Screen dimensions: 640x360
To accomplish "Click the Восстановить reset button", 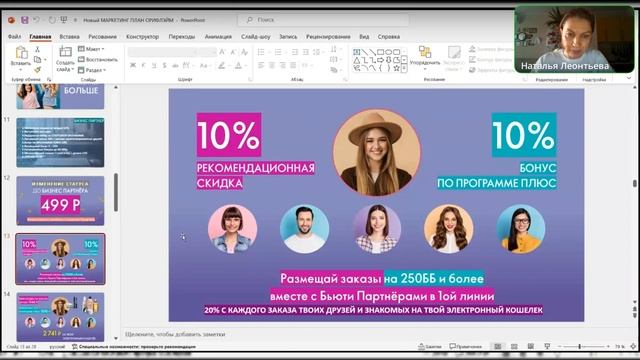I will pyautogui.click(x=98, y=60).
